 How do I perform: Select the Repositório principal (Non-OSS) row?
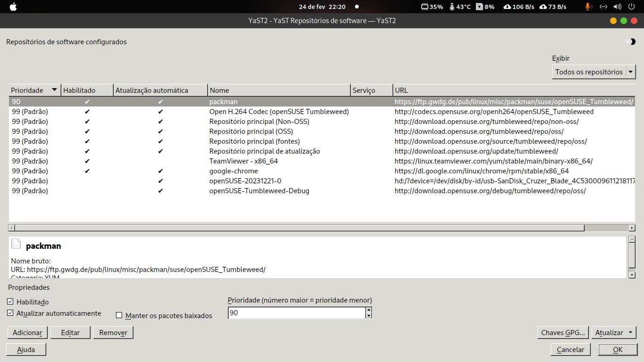pos(322,122)
